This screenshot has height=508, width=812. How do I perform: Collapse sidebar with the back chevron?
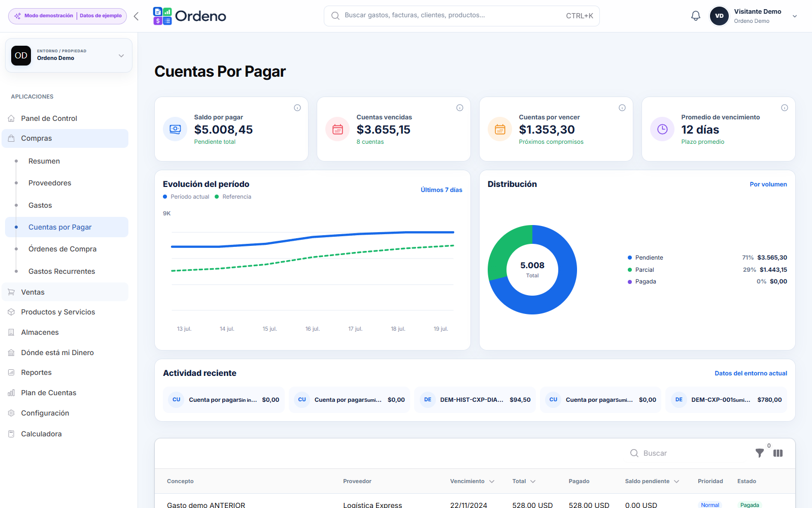coord(136,16)
